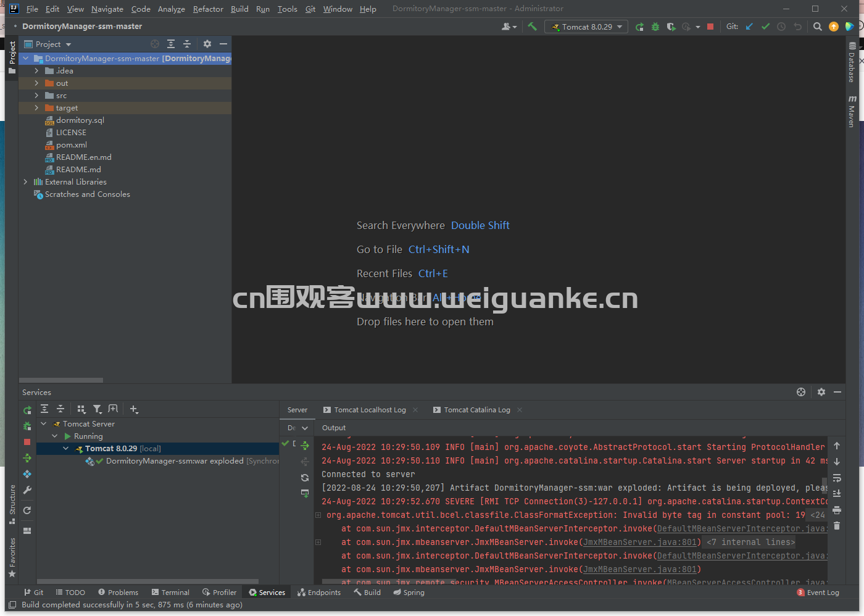Screen dimensions: 864x616
Task: Toggle Database side panel
Action: point(852,62)
